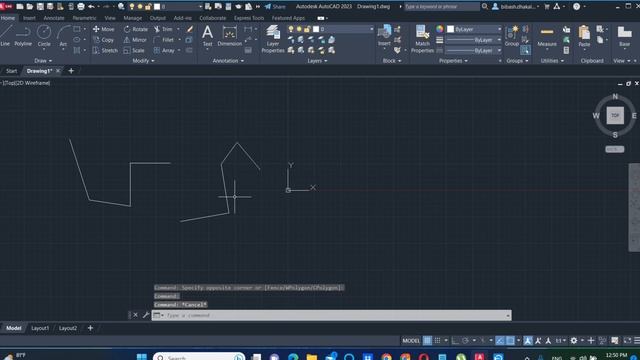Select the Polyline tool

(x=23, y=35)
